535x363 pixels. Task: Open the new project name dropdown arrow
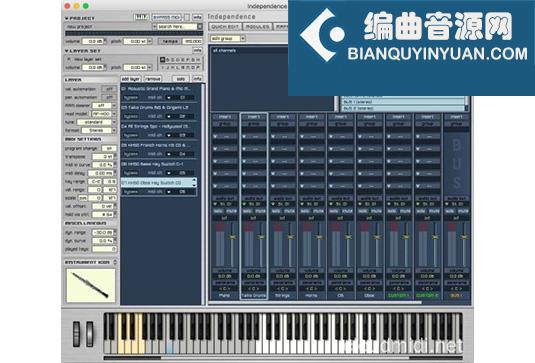[154, 27]
